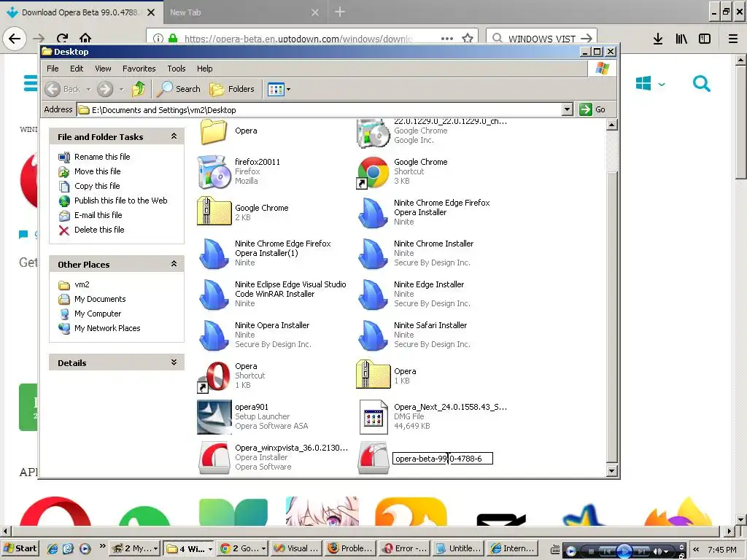Open the Firefox hamburger menu
Viewport: 747px width, 560px height.
[x=732, y=39]
